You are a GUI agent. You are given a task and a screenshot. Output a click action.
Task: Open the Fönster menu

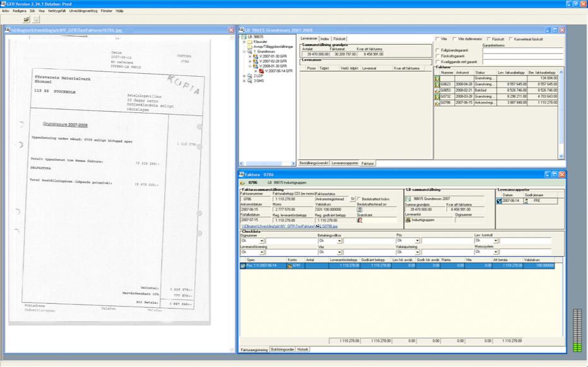(107, 11)
